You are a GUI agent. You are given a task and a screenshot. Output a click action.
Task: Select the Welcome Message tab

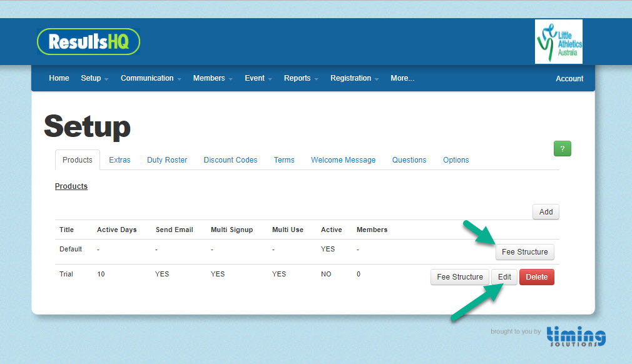pos(343,160)
